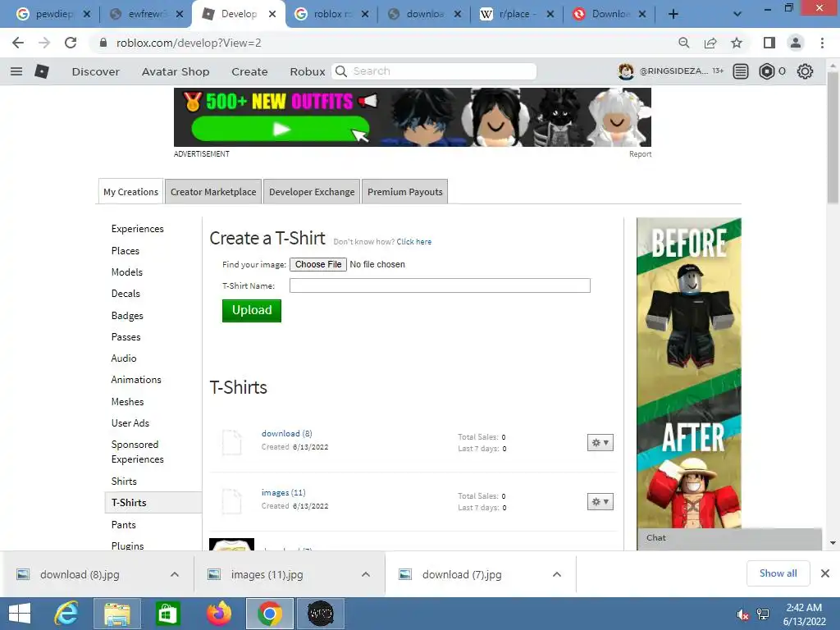Open the Discover menu item
This screenshot has height=630, width=840.
96,71
